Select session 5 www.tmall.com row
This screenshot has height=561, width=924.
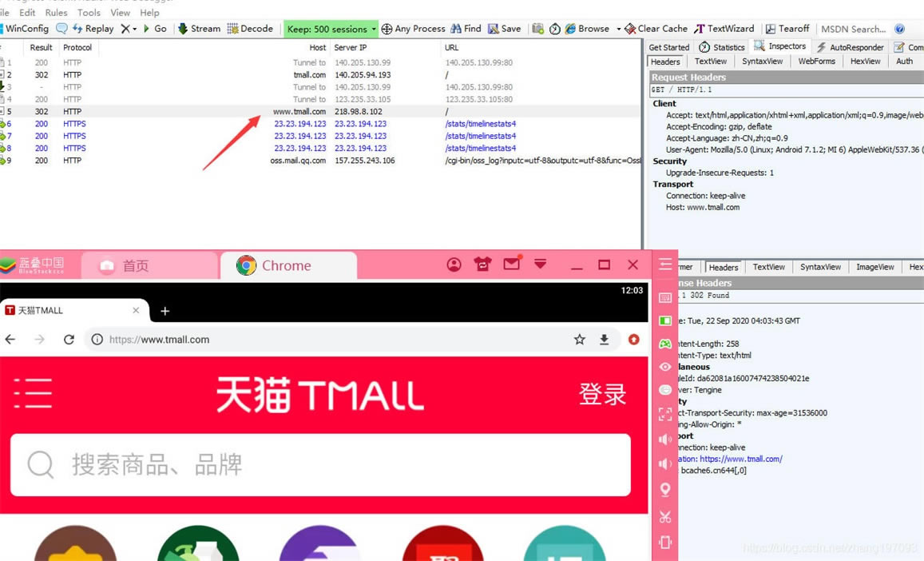(320, 112)
